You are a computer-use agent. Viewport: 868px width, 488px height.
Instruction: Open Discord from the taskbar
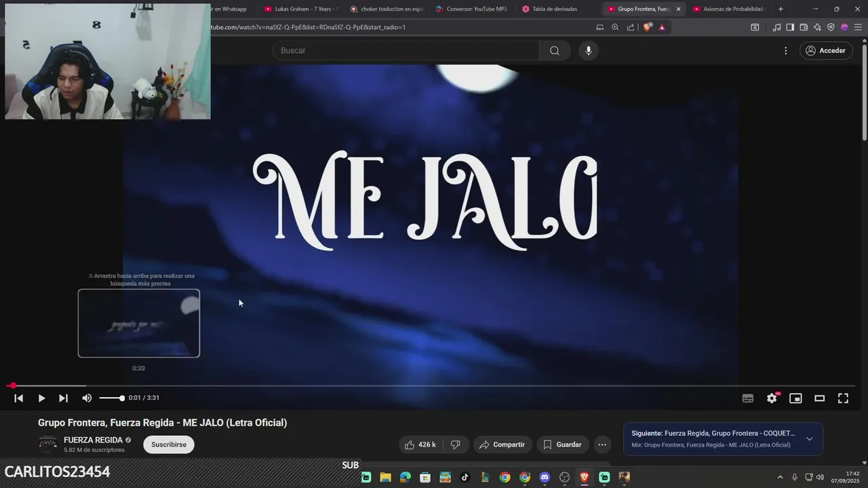point(545,477)
